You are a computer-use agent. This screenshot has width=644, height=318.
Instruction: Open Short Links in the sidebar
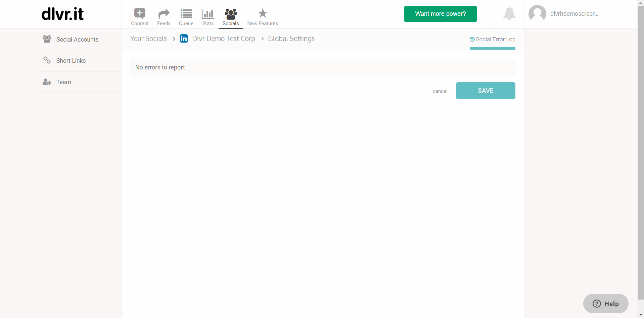click(80, 61)
